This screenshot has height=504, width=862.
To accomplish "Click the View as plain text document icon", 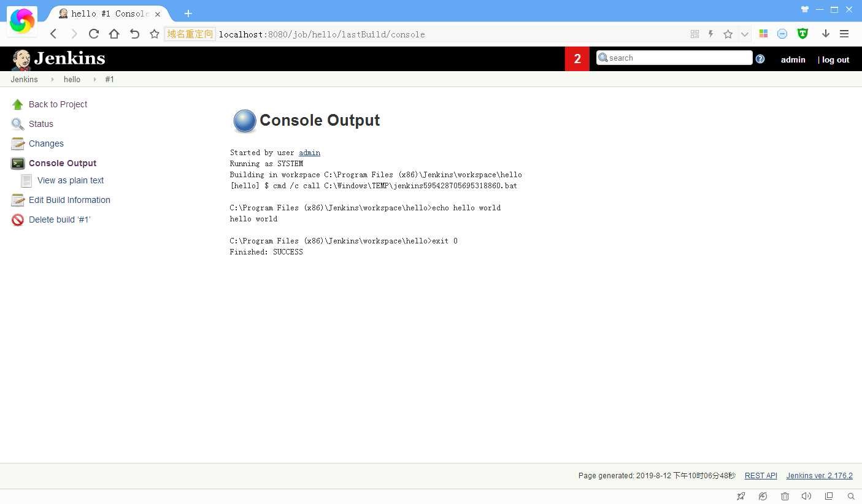I will pos(26,180).
